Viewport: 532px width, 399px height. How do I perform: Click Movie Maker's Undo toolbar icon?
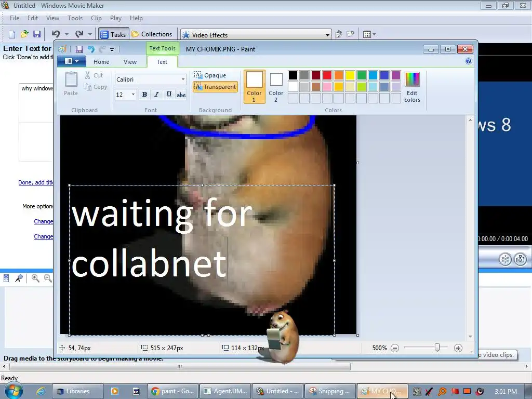tap(56, 34)
